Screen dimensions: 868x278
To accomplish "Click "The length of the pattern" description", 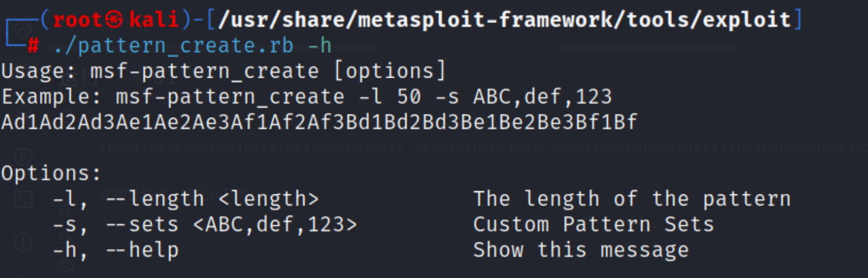I will pos(631,199).
